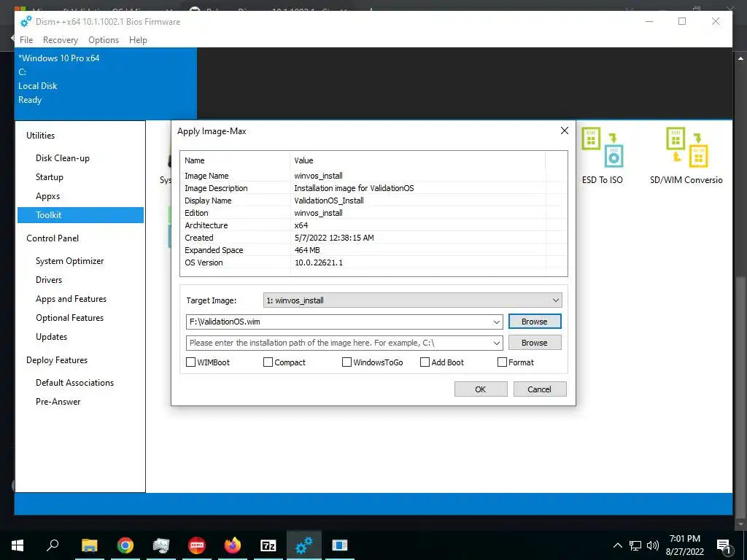Click Browse next to the WIM file path
Screen dimensions: 747x560
pyautogui.click(x=535, y=322)
